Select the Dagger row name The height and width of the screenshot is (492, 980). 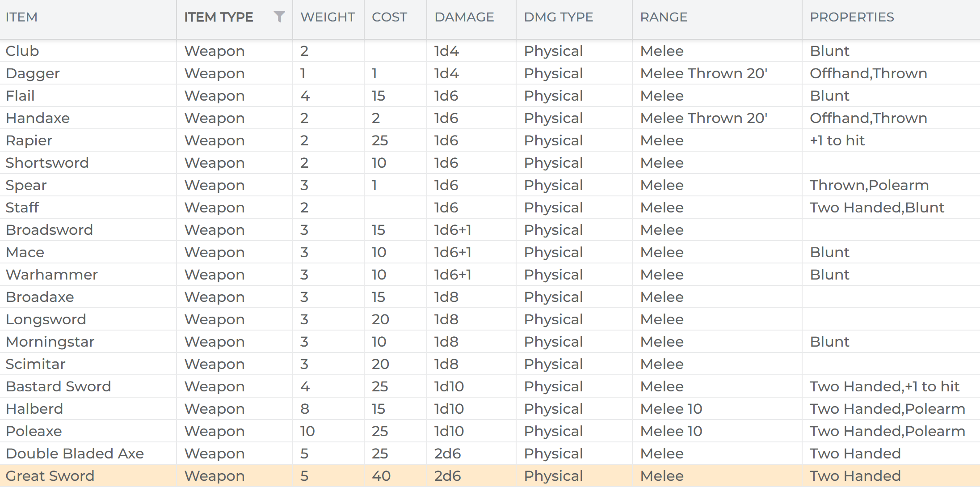click(x=33, y=73)
